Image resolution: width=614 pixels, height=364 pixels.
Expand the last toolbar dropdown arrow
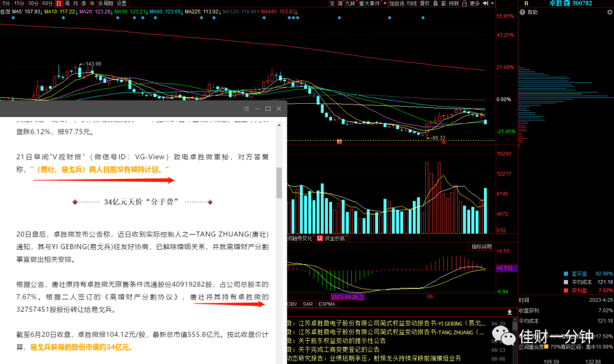click(x=492, y=3)
